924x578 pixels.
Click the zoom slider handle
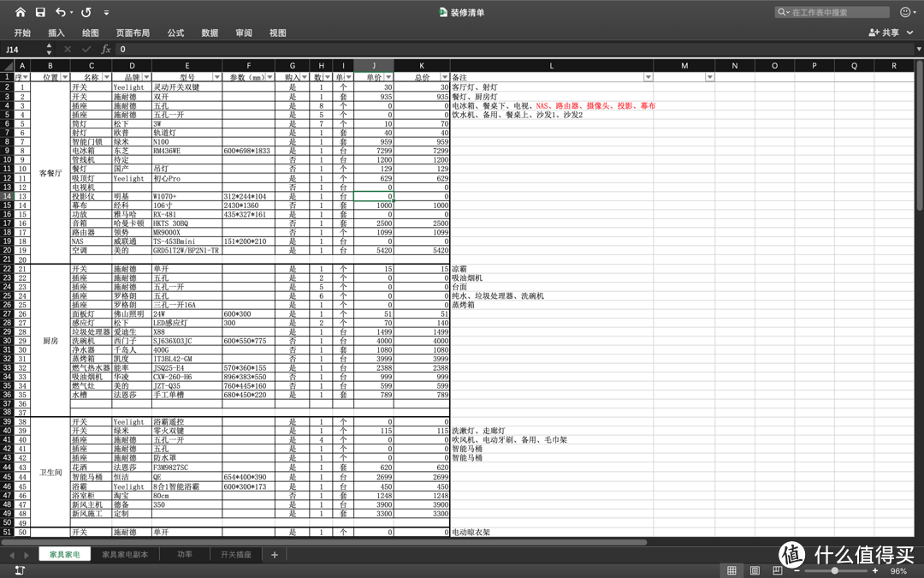(834, 570)
